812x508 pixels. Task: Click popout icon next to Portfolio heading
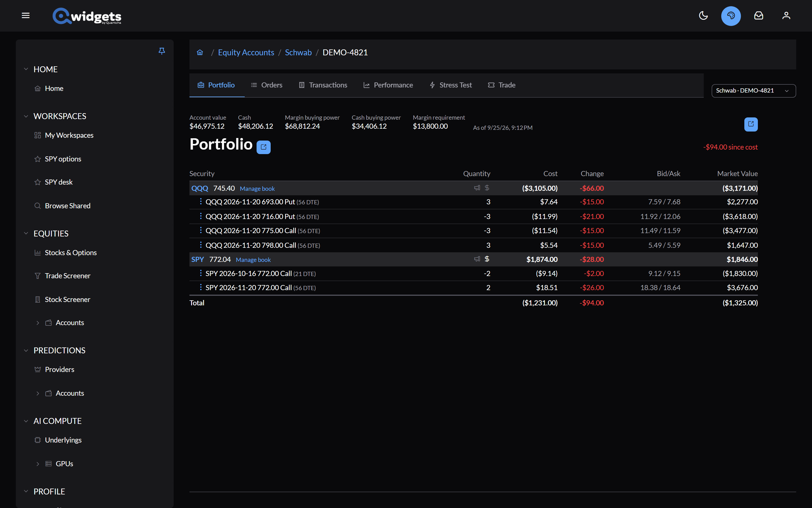[x=264, y=147]
